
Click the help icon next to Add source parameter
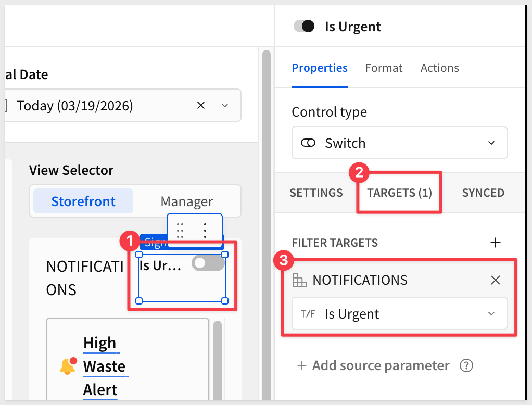point(466,365)
